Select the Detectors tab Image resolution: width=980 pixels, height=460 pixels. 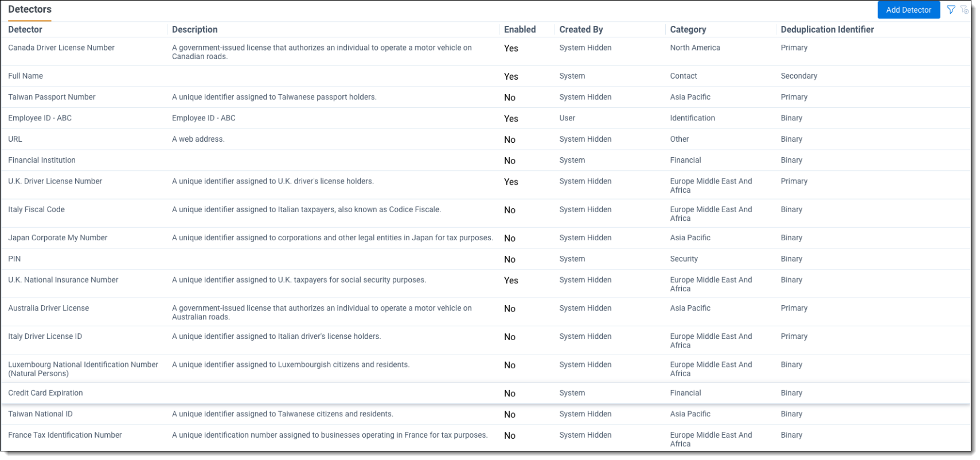point(30,10)
